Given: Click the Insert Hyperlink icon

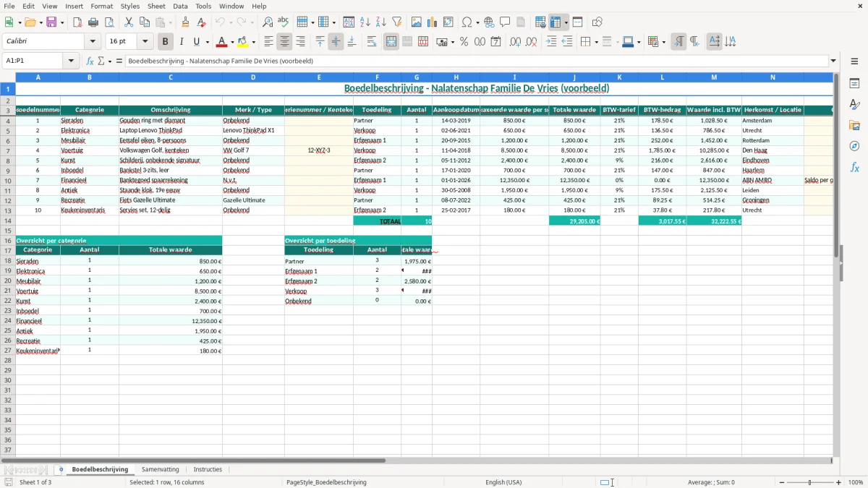Looking at the screenshot, I should [x=489, y=22].
